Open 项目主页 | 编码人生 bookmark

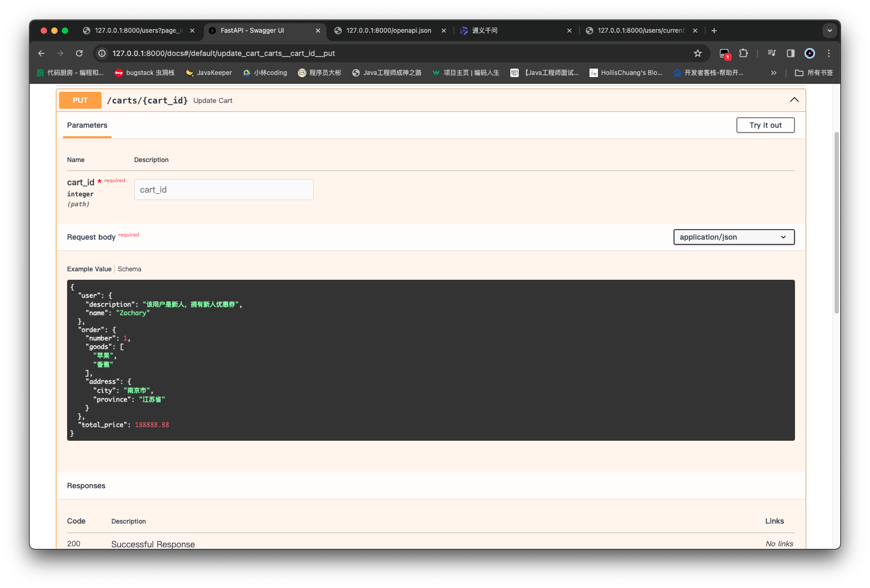466,73
